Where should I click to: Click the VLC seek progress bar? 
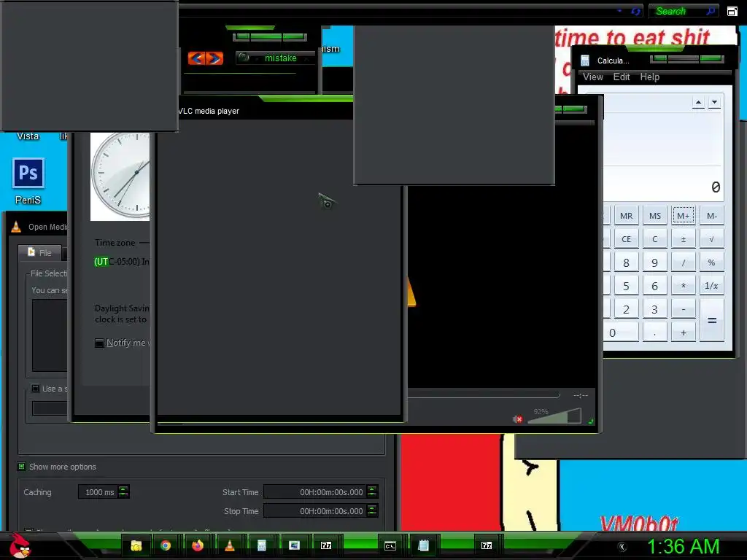coord(483,395)
